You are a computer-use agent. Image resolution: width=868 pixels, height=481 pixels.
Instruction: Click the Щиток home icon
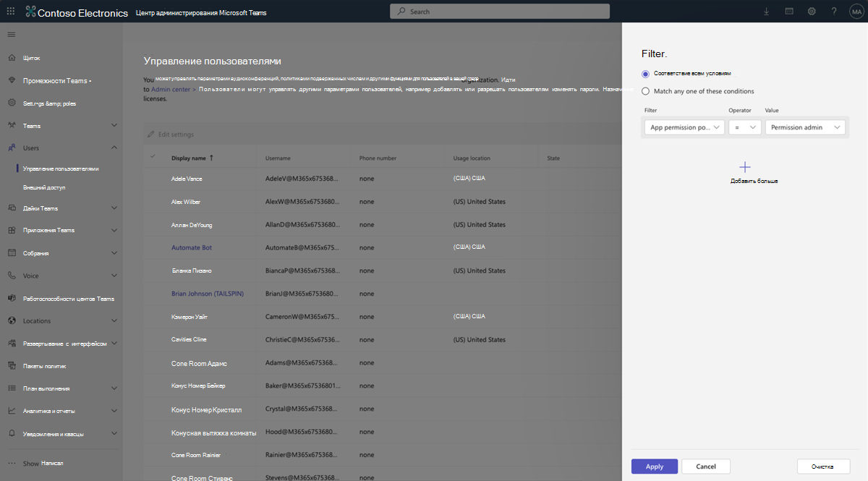coord(12,58)
